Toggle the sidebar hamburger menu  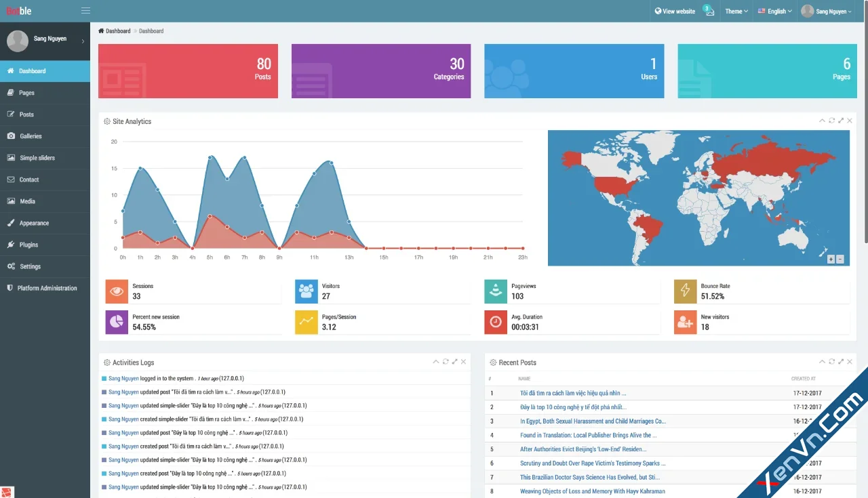click(85, 11)
